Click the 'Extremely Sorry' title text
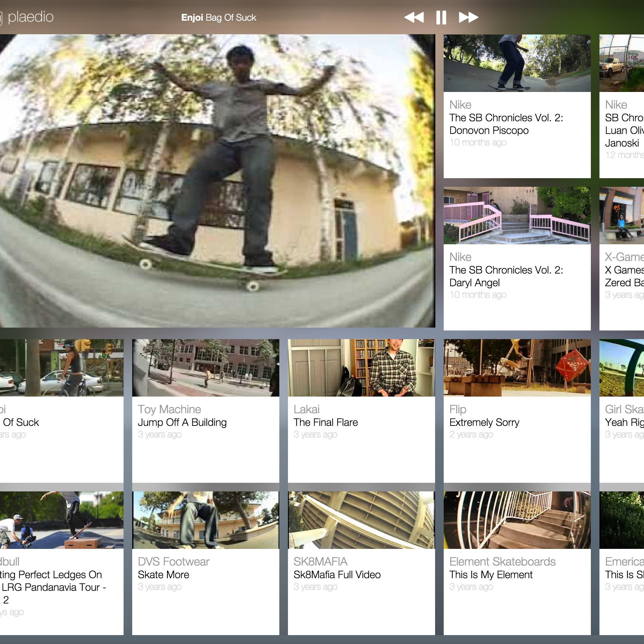The image size is (644, 644). pyautogui.click(x=484, y=422)
